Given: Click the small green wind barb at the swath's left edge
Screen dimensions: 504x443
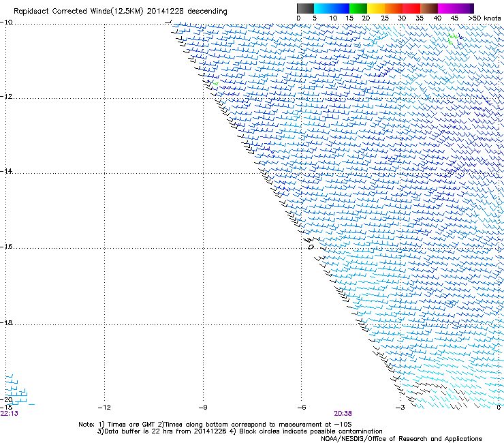Looking at the screenshot, I should point(215,83).
